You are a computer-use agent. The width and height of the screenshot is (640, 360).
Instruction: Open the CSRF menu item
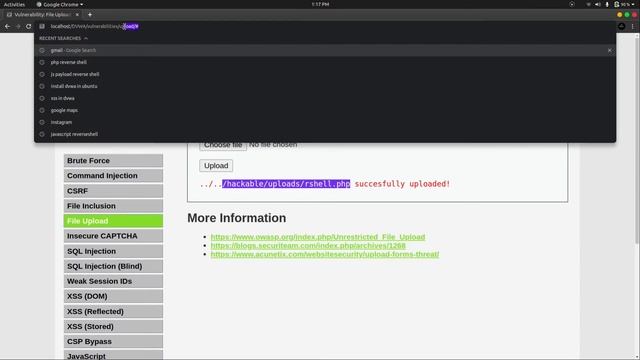pos(113,191)
